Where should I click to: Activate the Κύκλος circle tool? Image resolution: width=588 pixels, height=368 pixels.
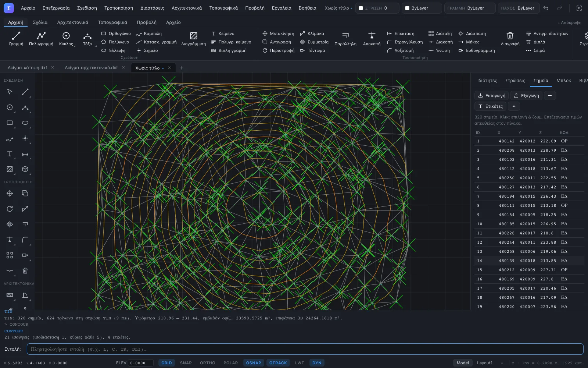[x=66, y=39]
